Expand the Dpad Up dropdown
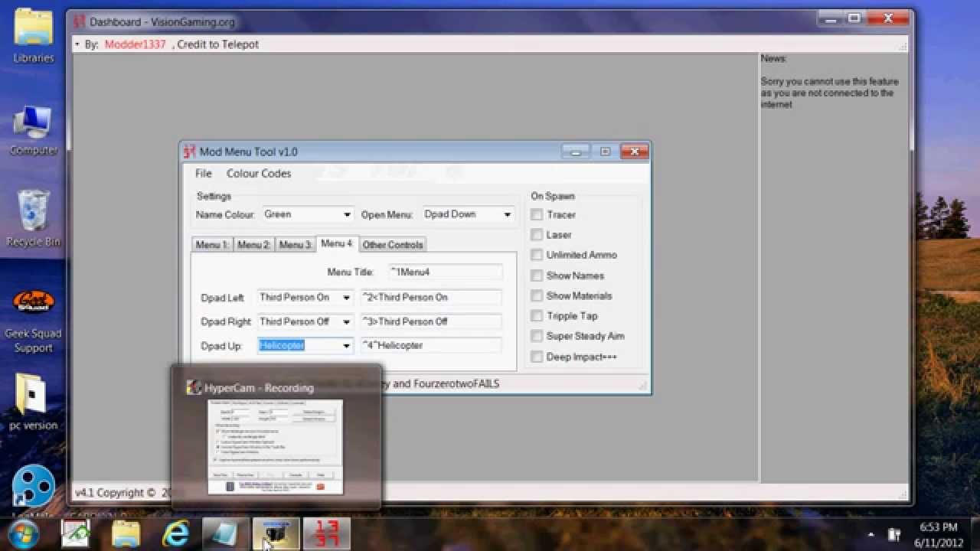 (346, 346)
